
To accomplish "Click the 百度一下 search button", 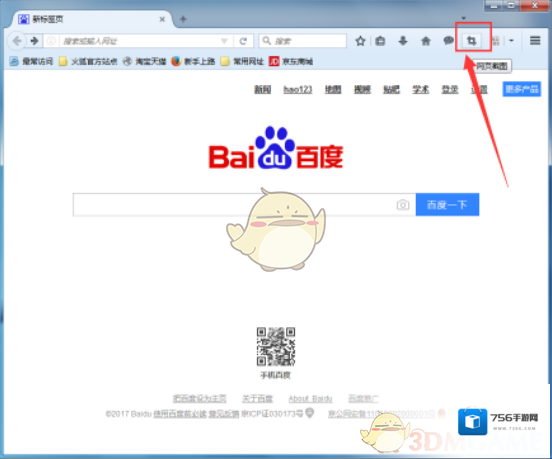I will pyautogui.click(x=447, y=205).
